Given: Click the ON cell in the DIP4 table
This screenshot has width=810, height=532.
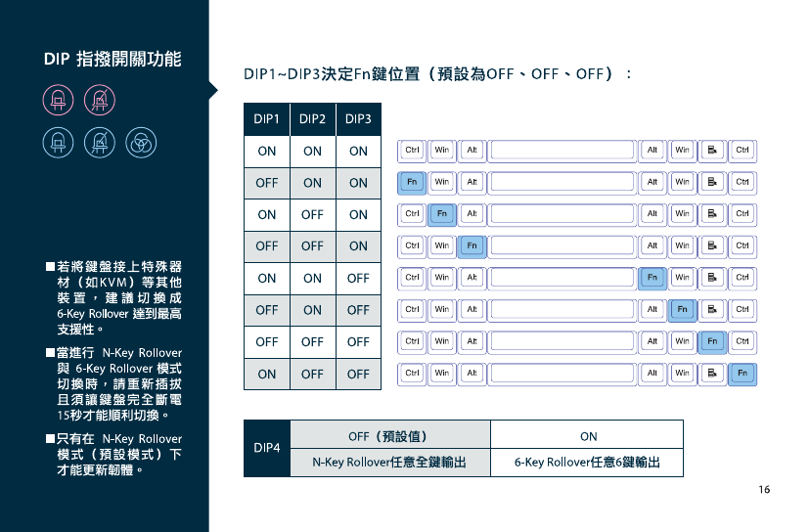Looking at the screenshot, I should (x=587, y=434).
